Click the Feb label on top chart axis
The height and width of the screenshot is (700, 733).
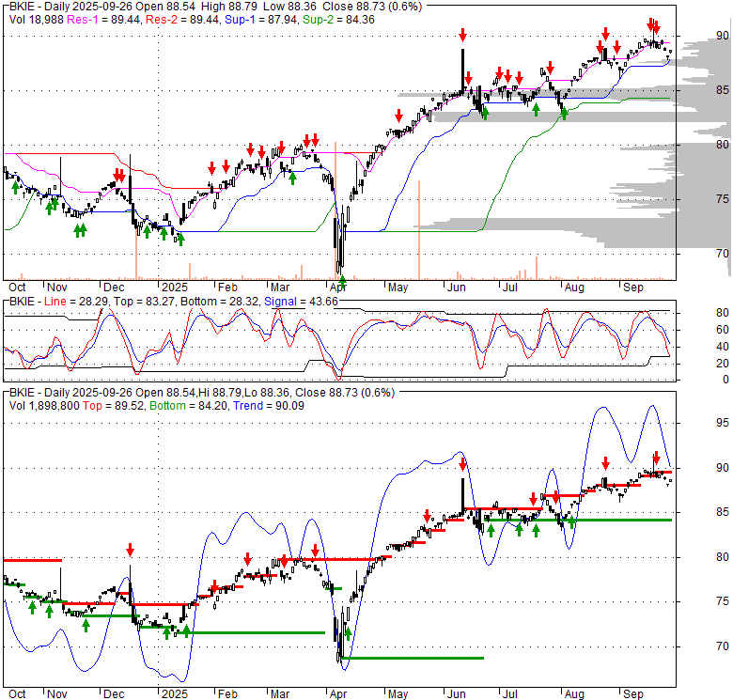tap(227, 288)
